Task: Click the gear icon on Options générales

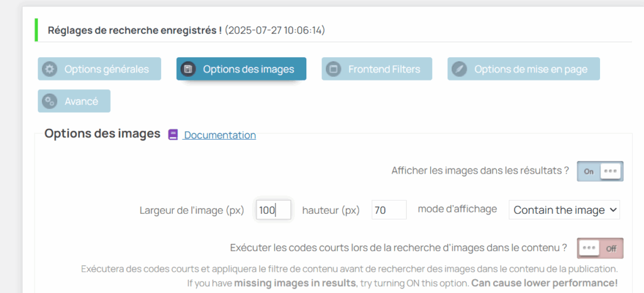Action: (50, 69)
